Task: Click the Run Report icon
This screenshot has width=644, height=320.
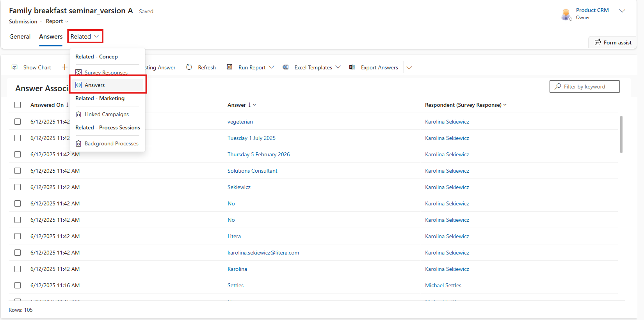Action: click(229, 67)
